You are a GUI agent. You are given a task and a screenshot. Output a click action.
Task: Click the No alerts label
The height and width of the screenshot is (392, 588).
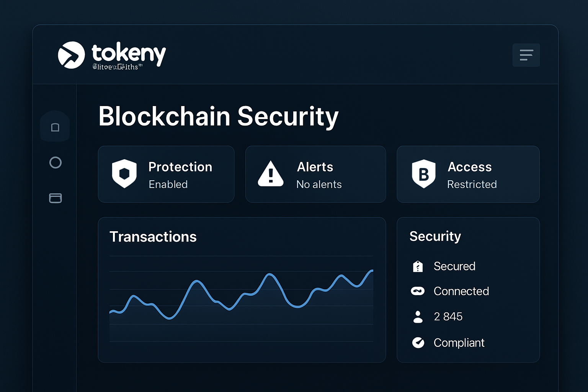point(318,184)
